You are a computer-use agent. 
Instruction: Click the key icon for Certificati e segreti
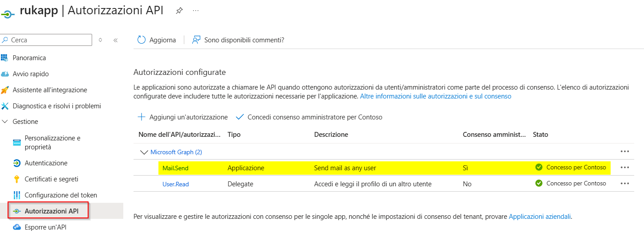coord(17,179)
